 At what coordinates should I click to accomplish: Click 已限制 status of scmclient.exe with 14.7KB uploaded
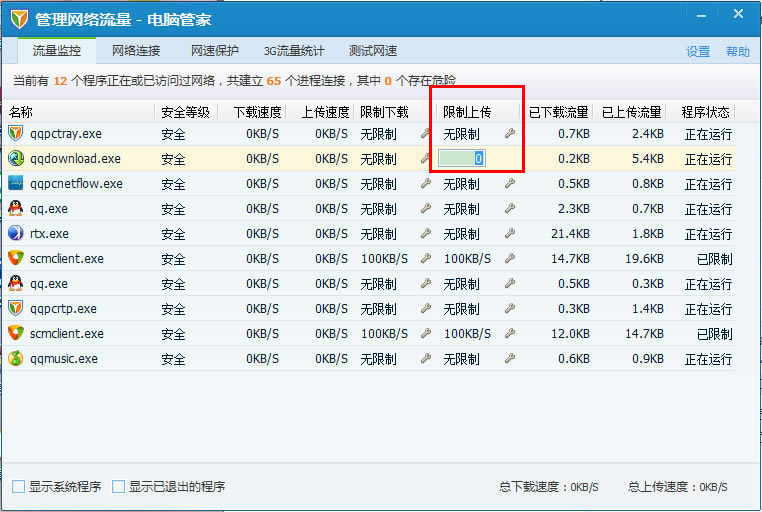[x=714, y=259]
